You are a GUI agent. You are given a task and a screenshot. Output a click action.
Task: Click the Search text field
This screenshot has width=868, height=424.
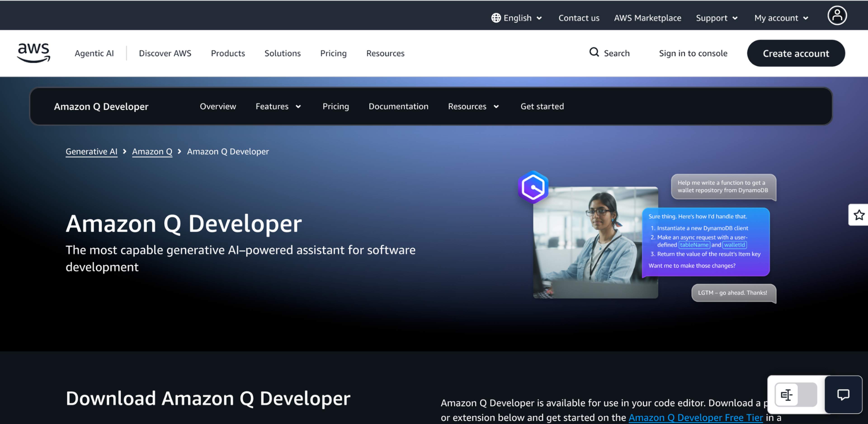(x=616, y=53)
